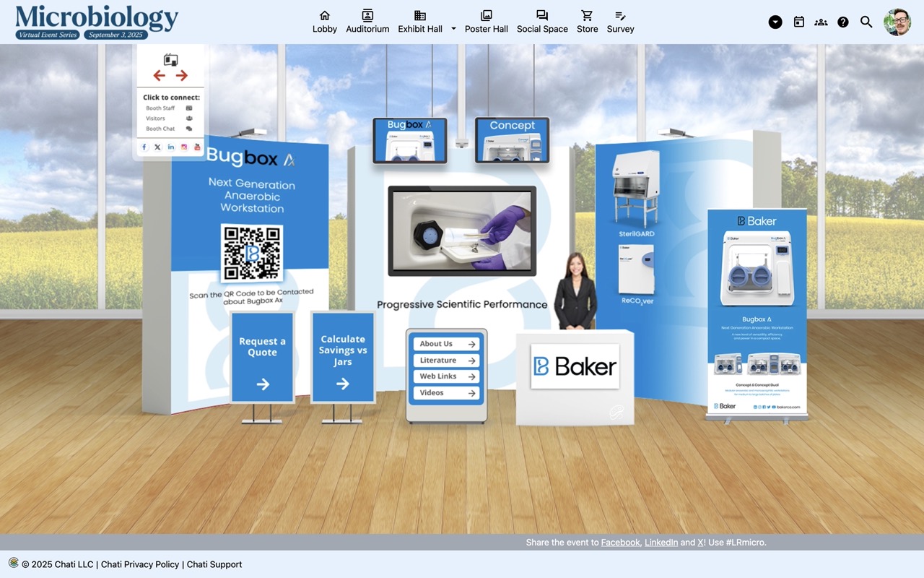The width and height of the screenshot is (924, 578).
Task: Go to the Auditorium
Action: (367, 22)
